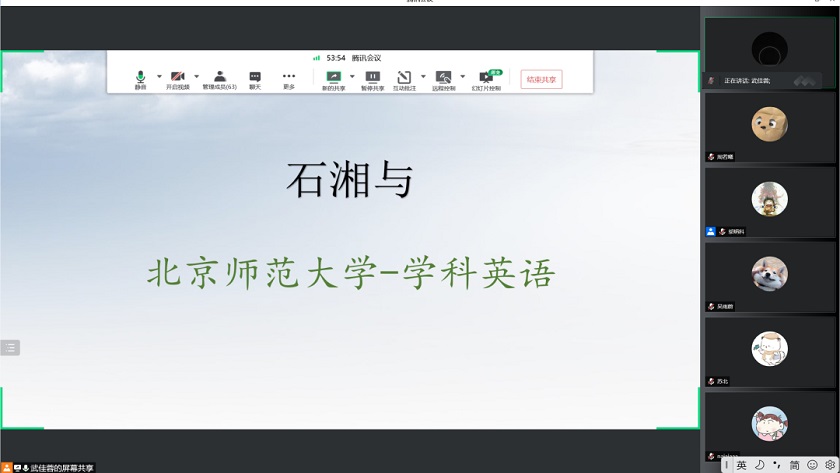Select the anime character avatar participant

point(769,199)
